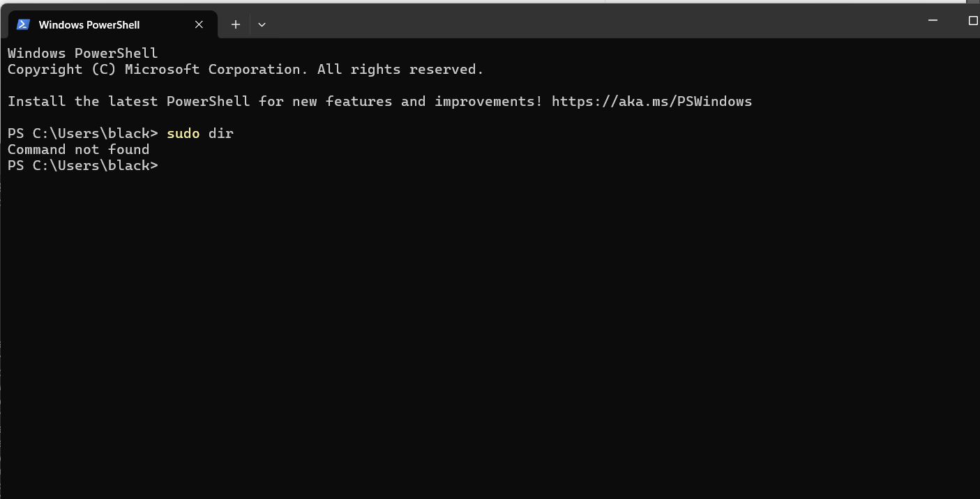Open a new tab with the plus icon

[x=236, y=24]
